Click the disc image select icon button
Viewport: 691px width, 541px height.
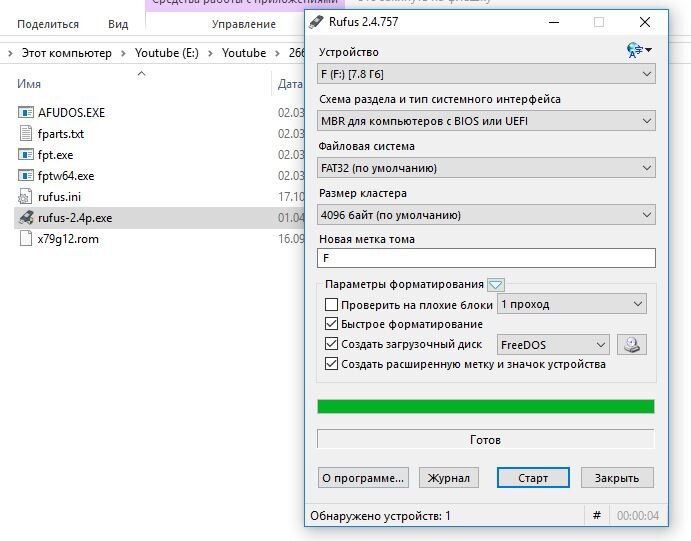632,345
